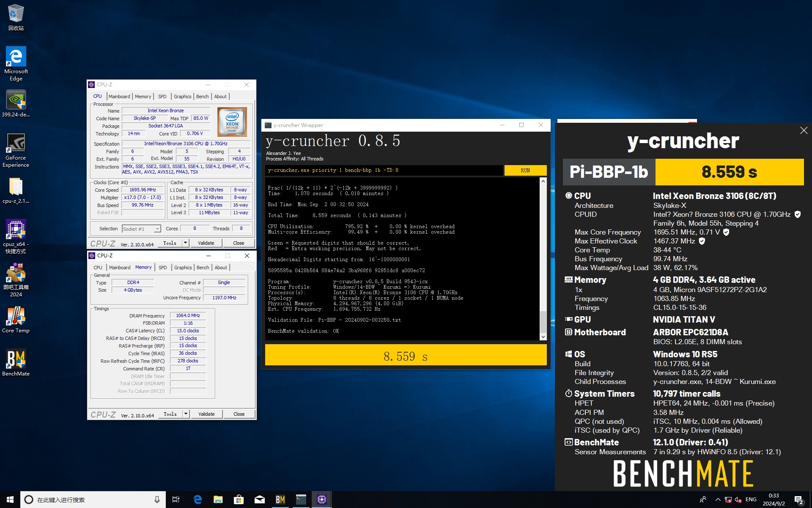
Task: Open the Recycle Bin desktop icon
Action: (x=16, y=17)
